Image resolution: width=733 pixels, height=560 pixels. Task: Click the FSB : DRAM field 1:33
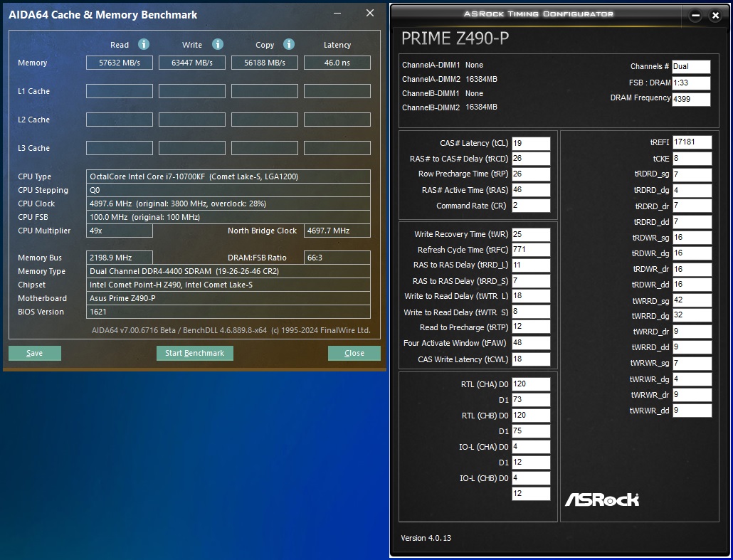pyautogui.click(x=691, y=83)
